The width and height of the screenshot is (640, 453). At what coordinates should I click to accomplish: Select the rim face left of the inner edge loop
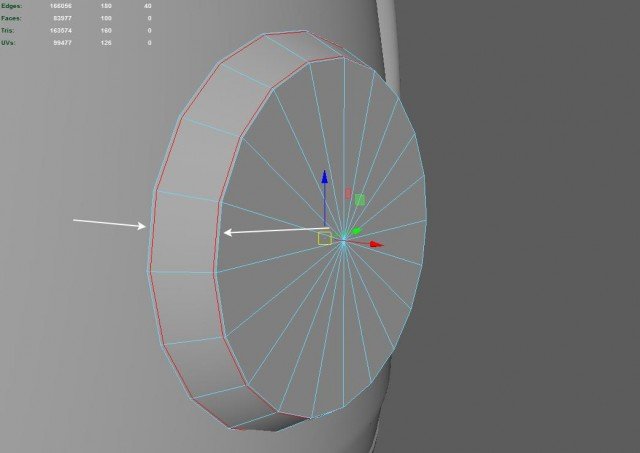pyautogui.click(x=183, y=230)
